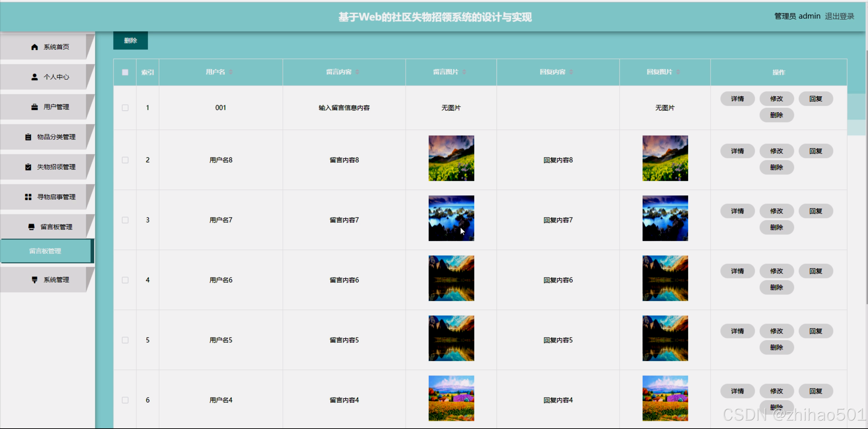
Task: Sort table by 留言内容 column arrows
Action: point(357,72)
